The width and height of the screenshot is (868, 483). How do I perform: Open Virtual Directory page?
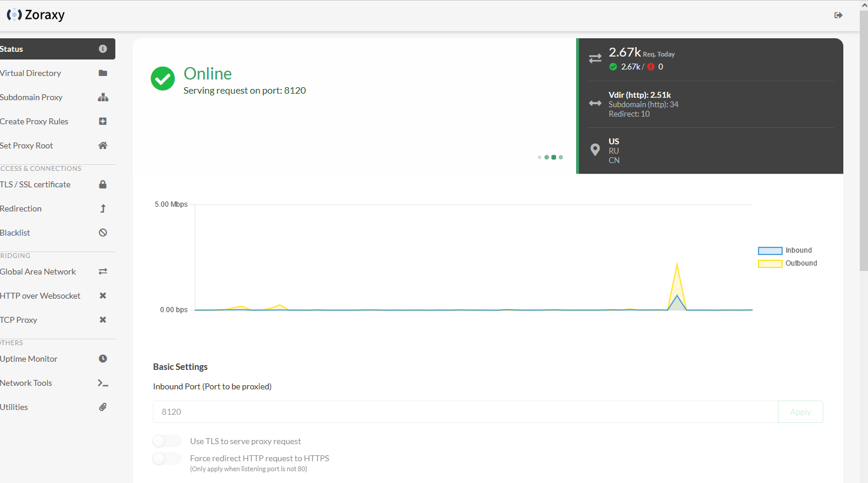coord(58,73)
